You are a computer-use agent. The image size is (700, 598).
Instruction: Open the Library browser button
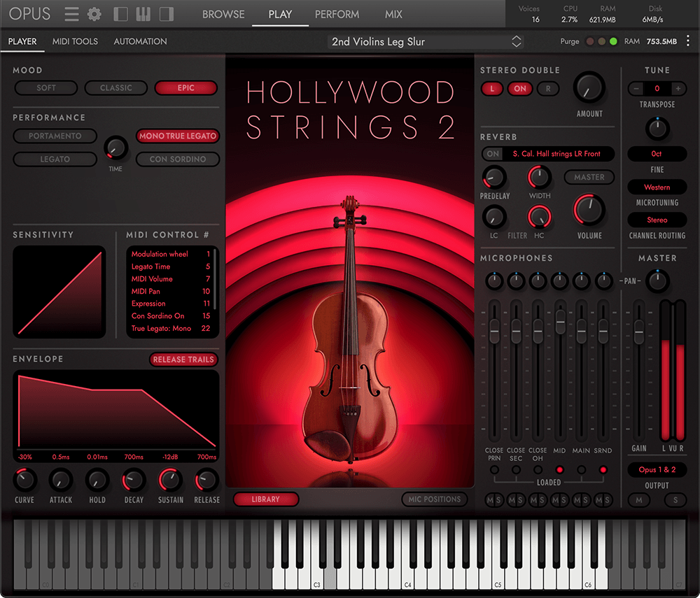(266, 499)
